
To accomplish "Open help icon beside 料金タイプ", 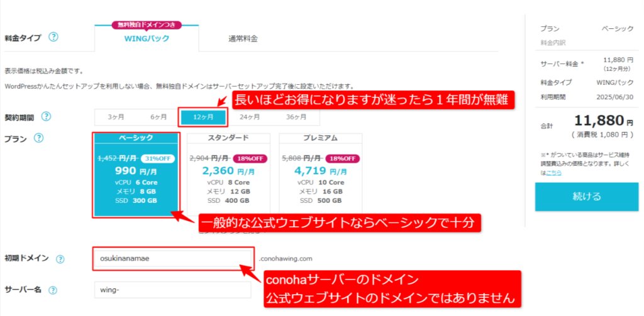I will [x=53, y=37].
